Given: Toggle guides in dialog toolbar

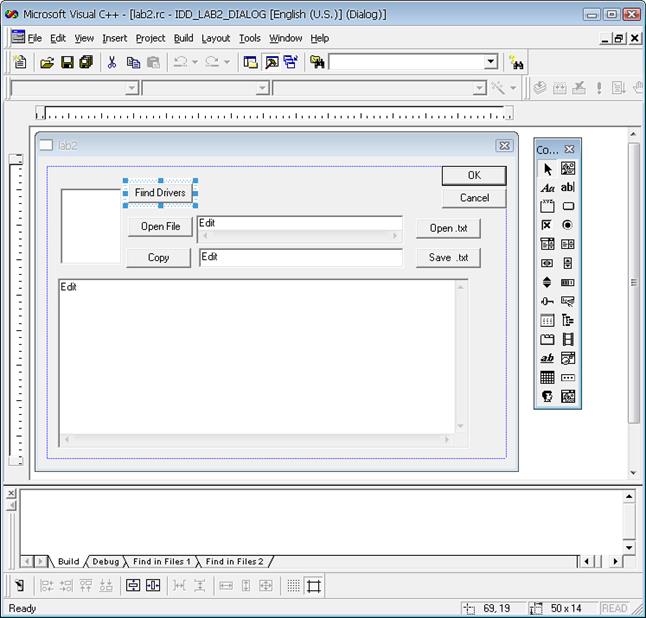Looking at the screenshot, I should click(x=314, y=585).
